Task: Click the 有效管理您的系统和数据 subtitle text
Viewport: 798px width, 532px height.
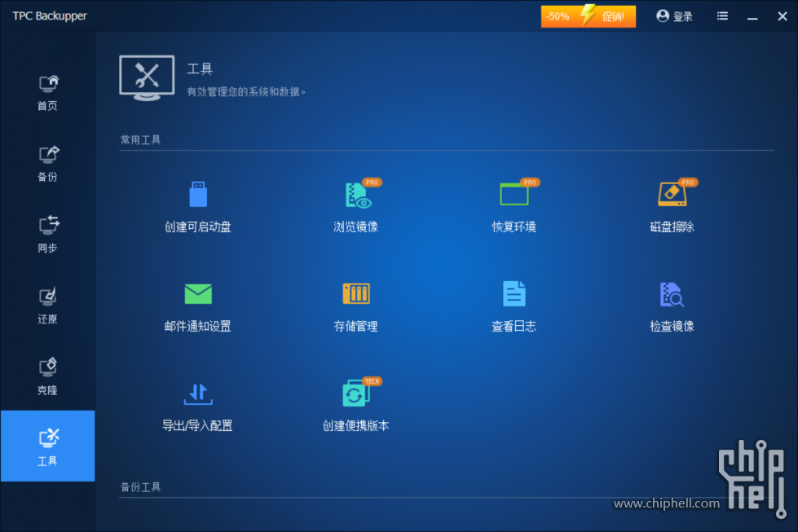Action: click(246, 92)
